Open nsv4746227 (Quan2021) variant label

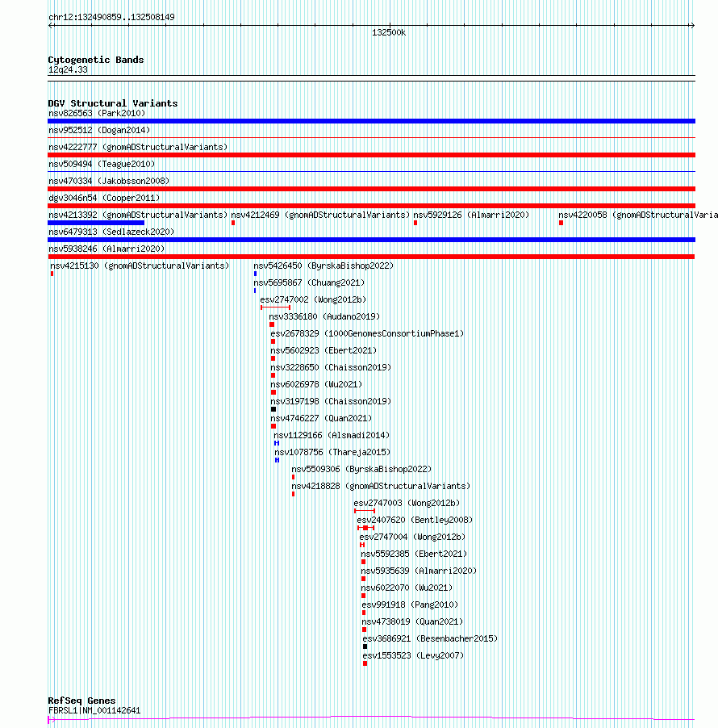[321, 418]
